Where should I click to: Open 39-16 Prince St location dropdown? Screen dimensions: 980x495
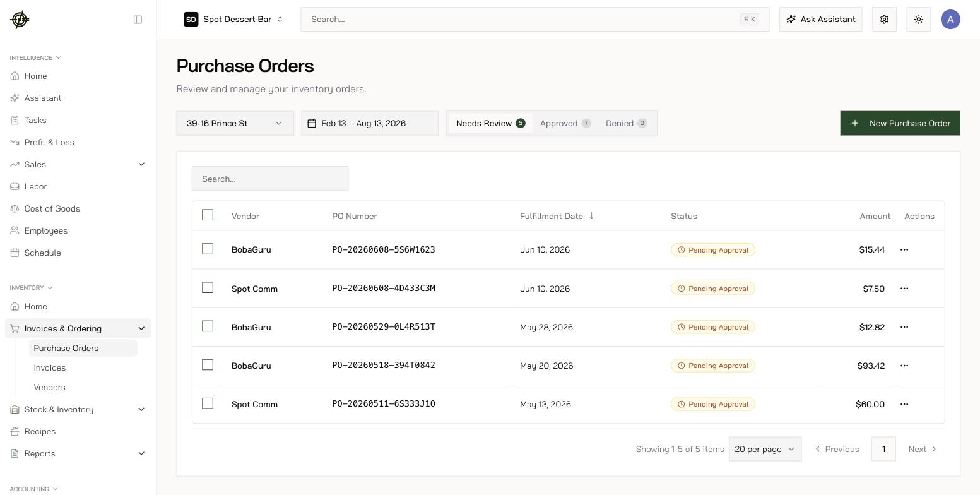(x=235, y=123)
